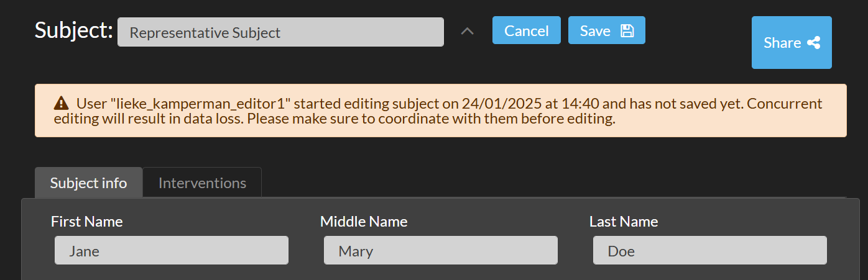The height and width of the screenshot is (280, 868).
Task: Click into the Middle Name field containing Mary
Action: [x=441, y=250]
